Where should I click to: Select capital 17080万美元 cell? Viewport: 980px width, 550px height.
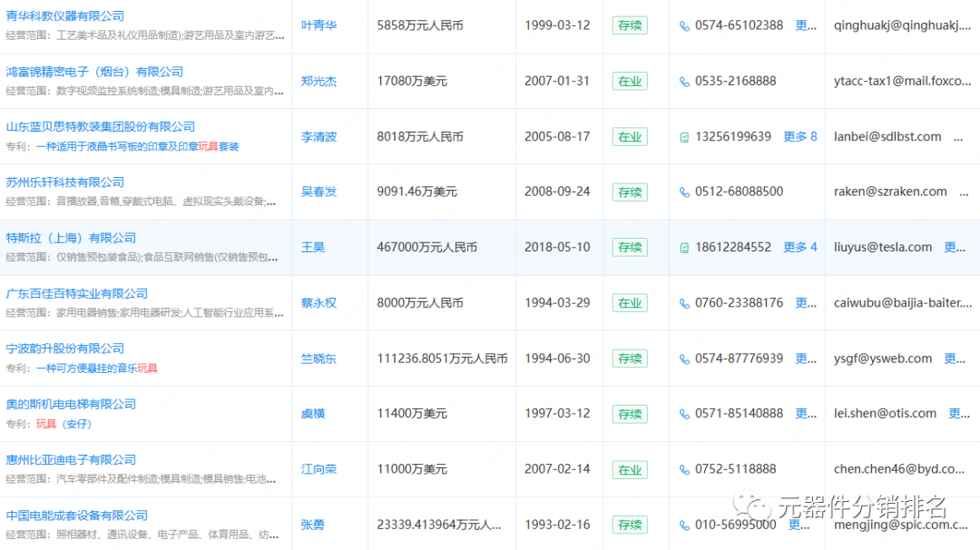412,82
